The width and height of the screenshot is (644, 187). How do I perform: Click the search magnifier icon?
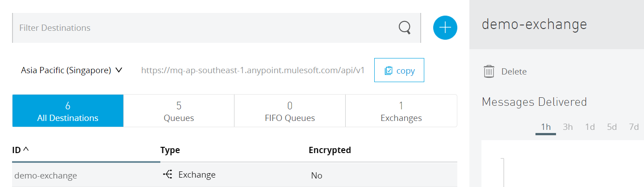coord(405,28)
